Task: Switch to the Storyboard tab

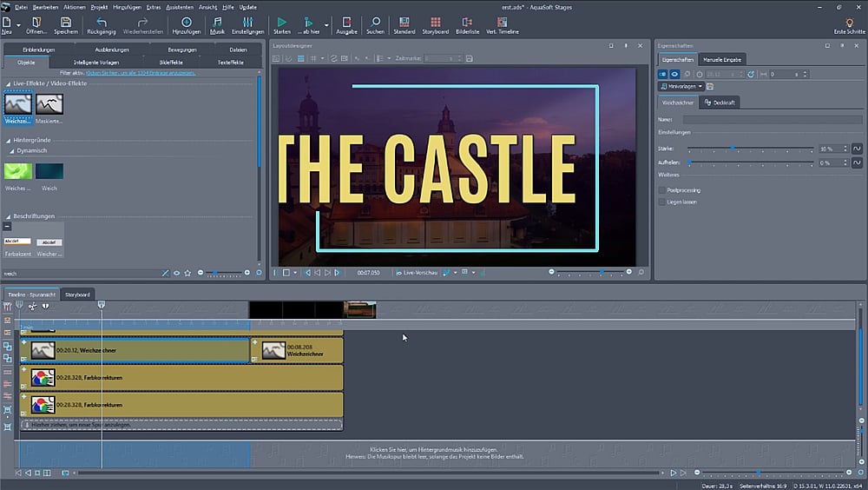Action: tap(77, 295)
